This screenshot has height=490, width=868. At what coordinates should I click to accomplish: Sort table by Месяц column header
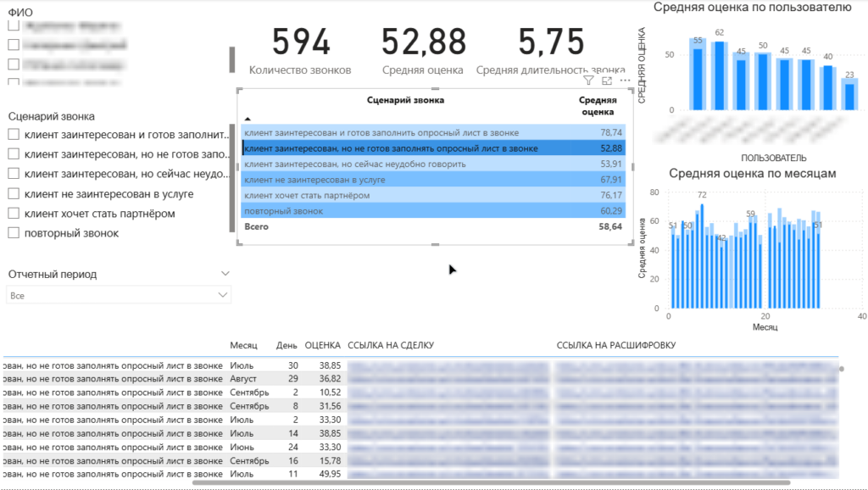(243, 345)
